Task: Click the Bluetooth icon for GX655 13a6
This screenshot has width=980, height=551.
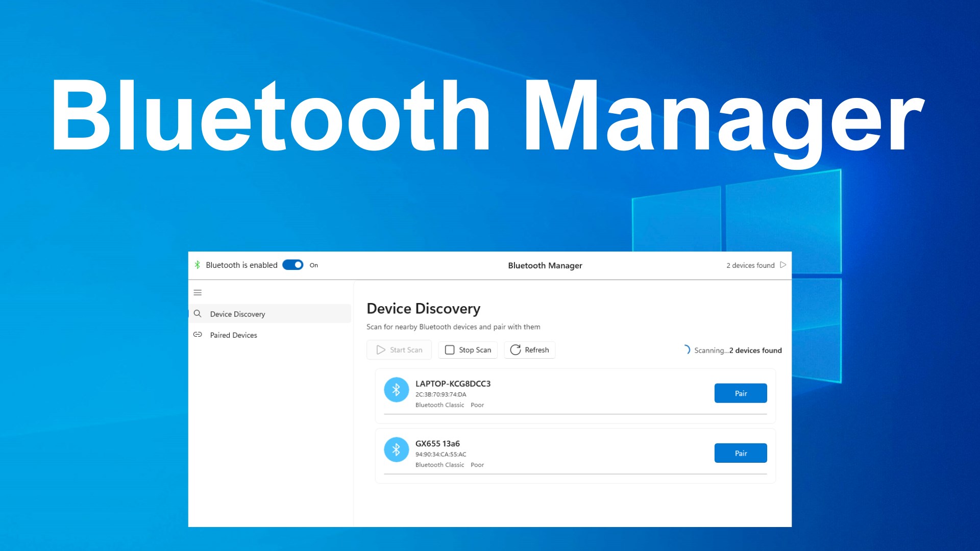Action: point(396,449)
